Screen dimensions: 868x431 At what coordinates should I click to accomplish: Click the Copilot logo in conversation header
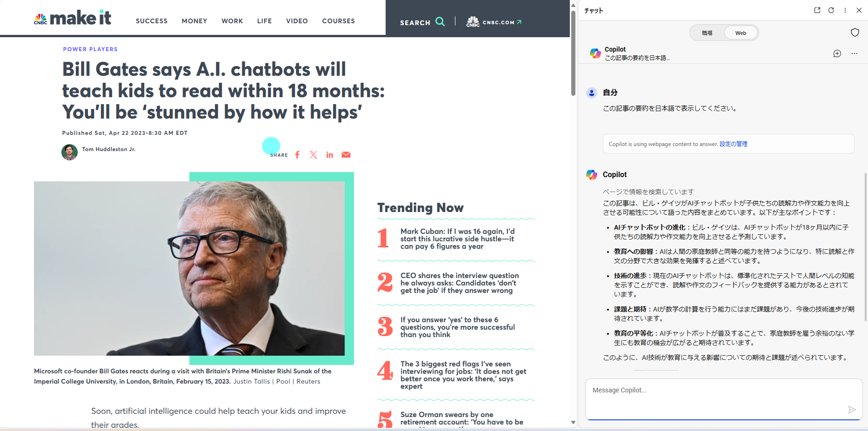(595, 53)
